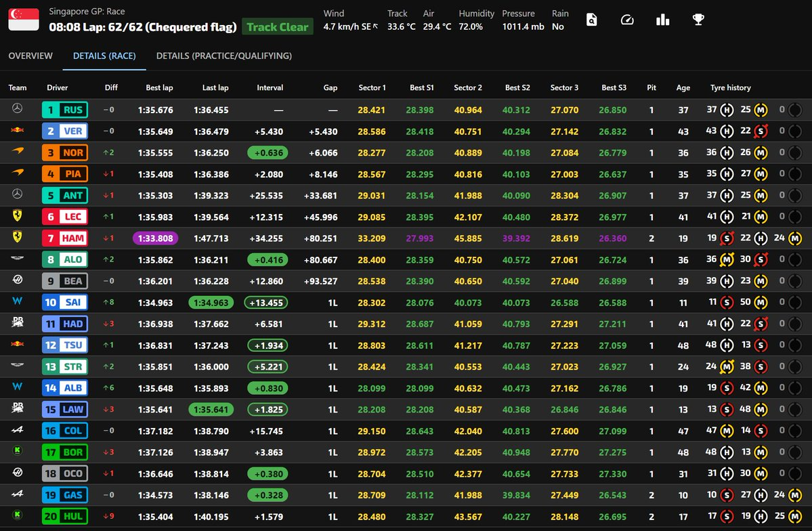Click the speedometer gauge icon
Image resolution: width=812 pixels, height=531 pixels.
click(627, 20)
